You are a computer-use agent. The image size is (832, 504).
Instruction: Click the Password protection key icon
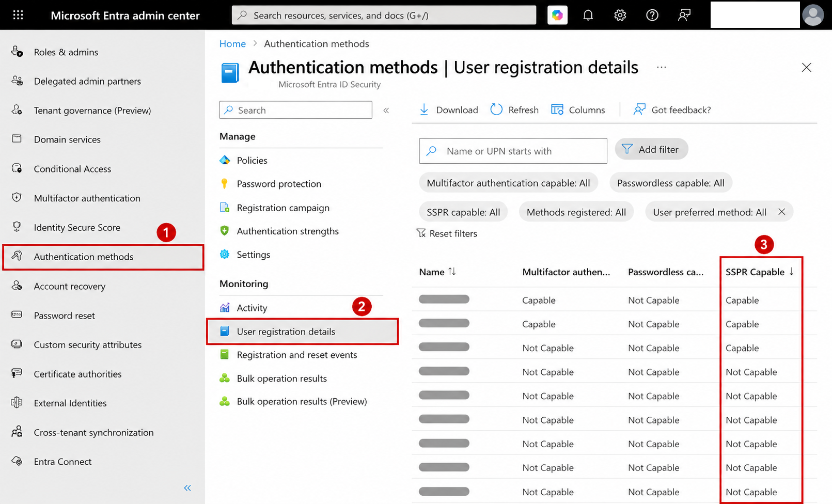pos(224,183)
